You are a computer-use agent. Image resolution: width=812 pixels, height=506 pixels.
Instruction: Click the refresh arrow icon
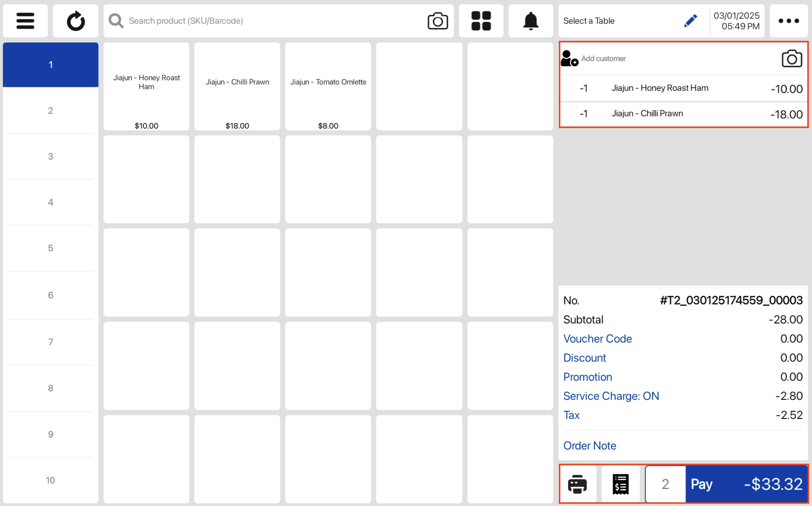[76, 21]
